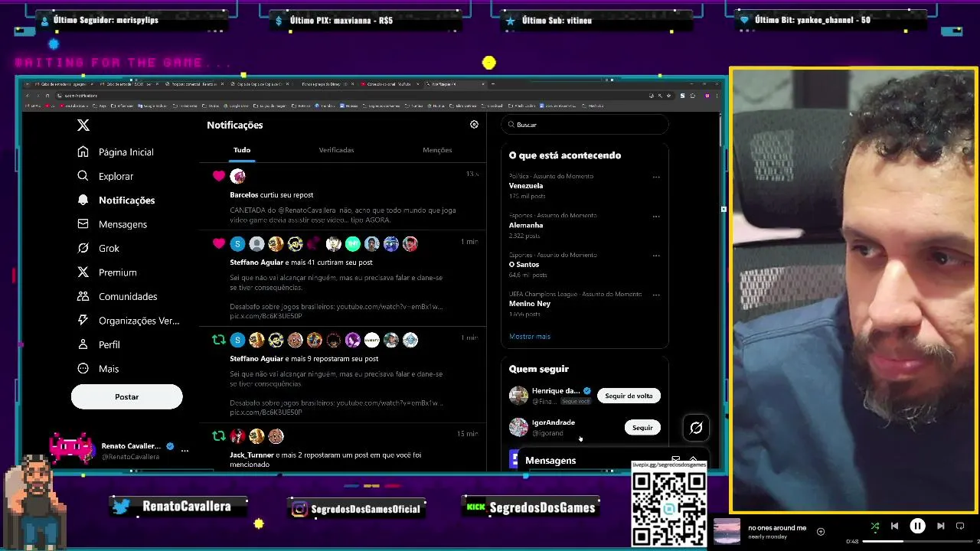
Task: Open account menu dots beside Renato Cavallera
Action: (x=185, y=451)
